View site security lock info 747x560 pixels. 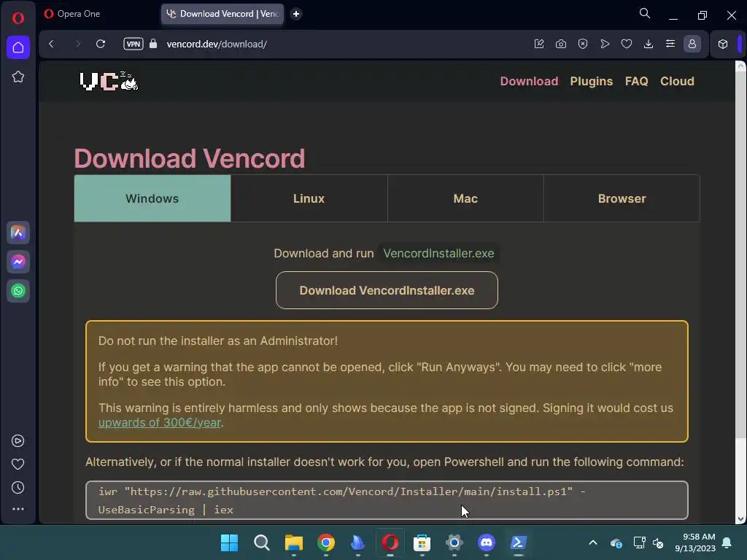click(153, 44)
